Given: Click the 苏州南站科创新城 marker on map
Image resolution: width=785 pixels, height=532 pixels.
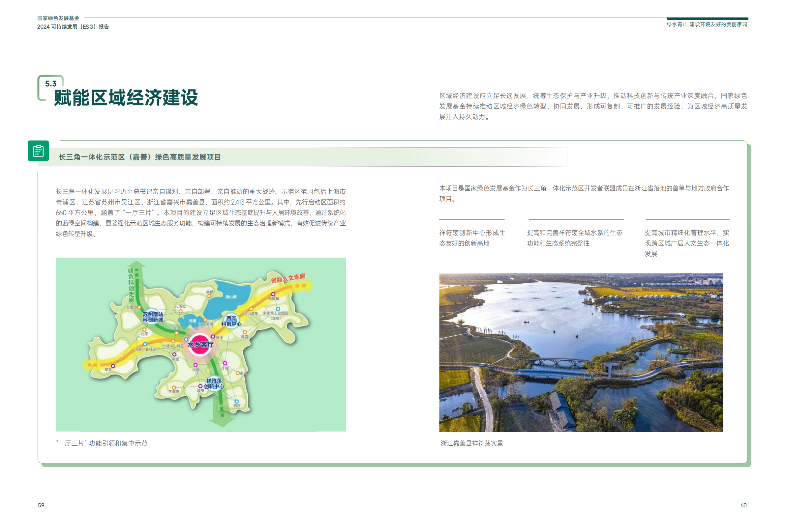Looking at the screenshot, I should (x=153, y=317).
